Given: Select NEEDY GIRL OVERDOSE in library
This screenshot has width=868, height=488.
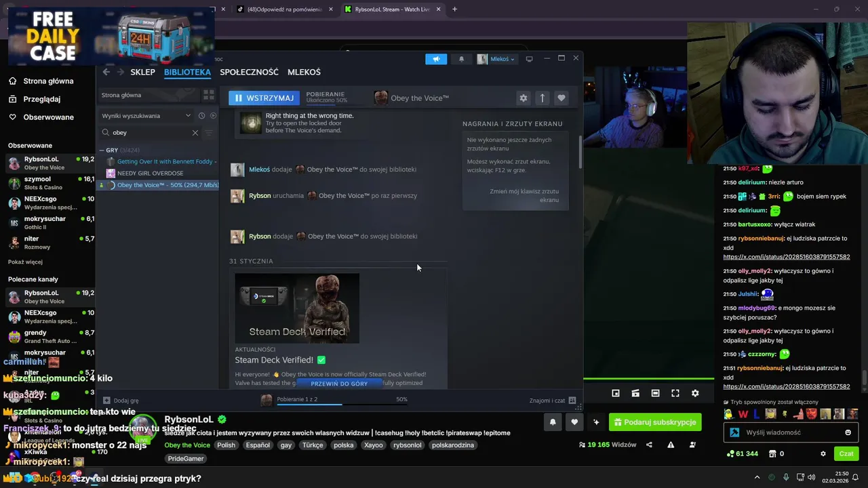Looking at the screenshot, I should (x=150, y=173).
